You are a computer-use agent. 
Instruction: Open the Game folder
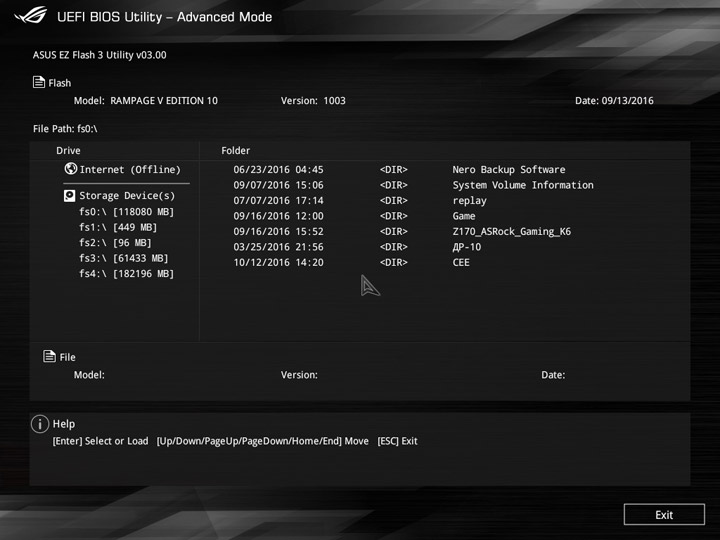[x=464, y=216]
